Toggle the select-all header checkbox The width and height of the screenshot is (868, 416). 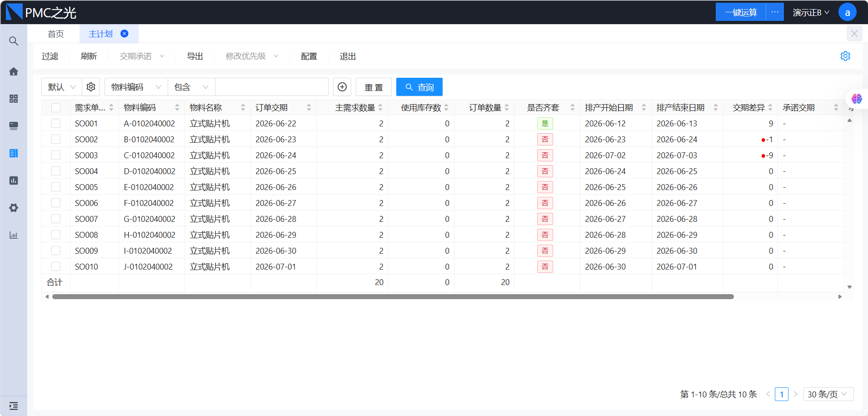click(56, 108)
